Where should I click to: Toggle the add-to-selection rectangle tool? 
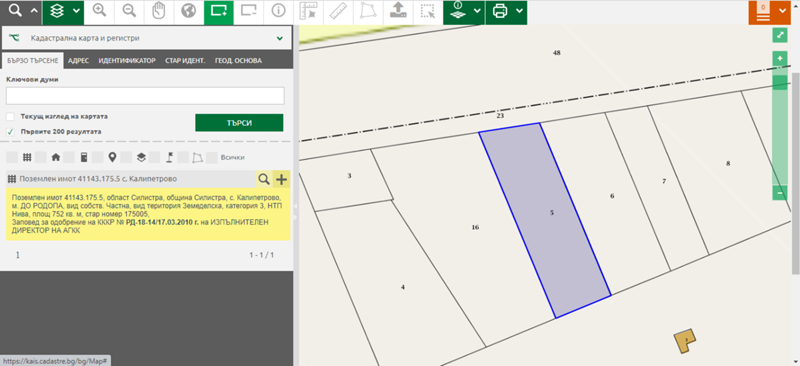pos(219,11)
